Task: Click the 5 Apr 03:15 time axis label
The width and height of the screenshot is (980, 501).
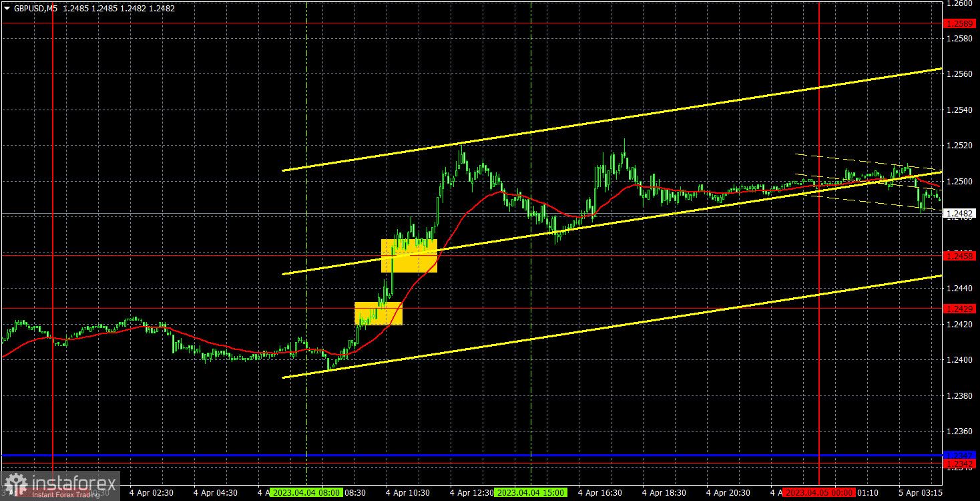Action: 920,492
